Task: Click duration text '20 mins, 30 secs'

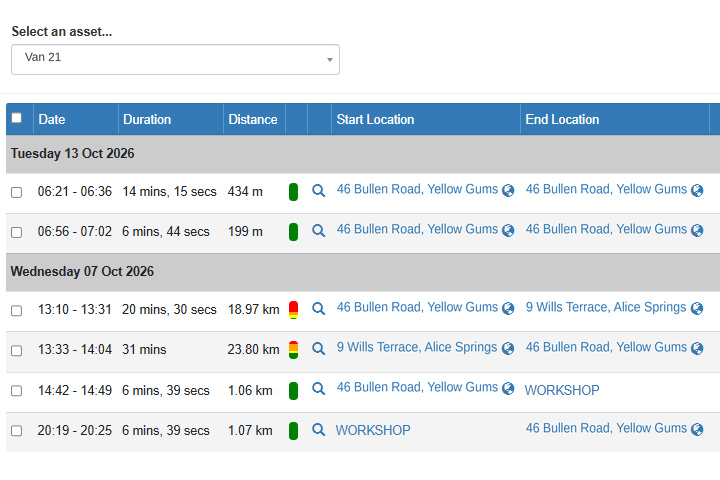Action: [169, 310]
